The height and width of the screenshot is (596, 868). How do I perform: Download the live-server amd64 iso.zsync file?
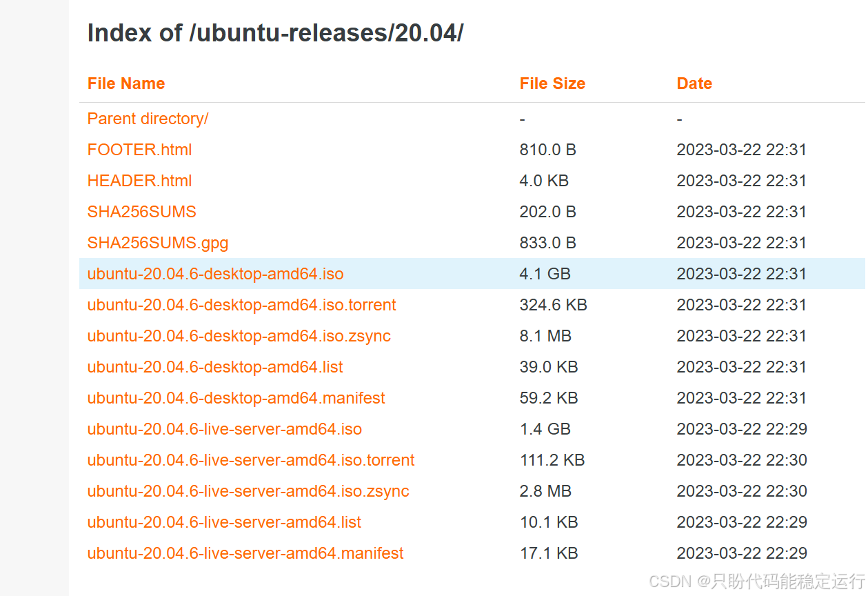(248, 491)
